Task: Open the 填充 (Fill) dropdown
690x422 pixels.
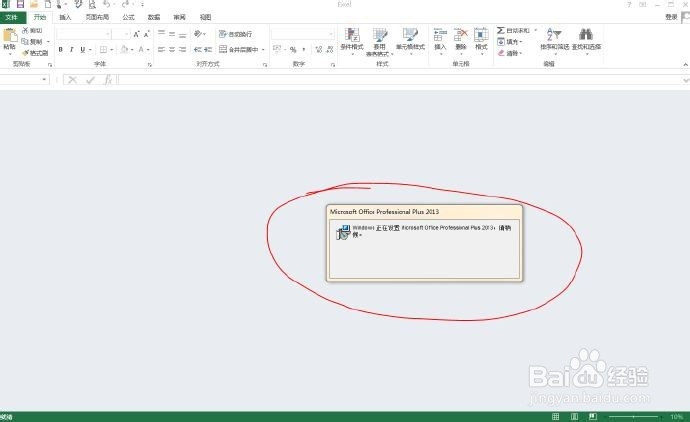Action: pos(510,42)
